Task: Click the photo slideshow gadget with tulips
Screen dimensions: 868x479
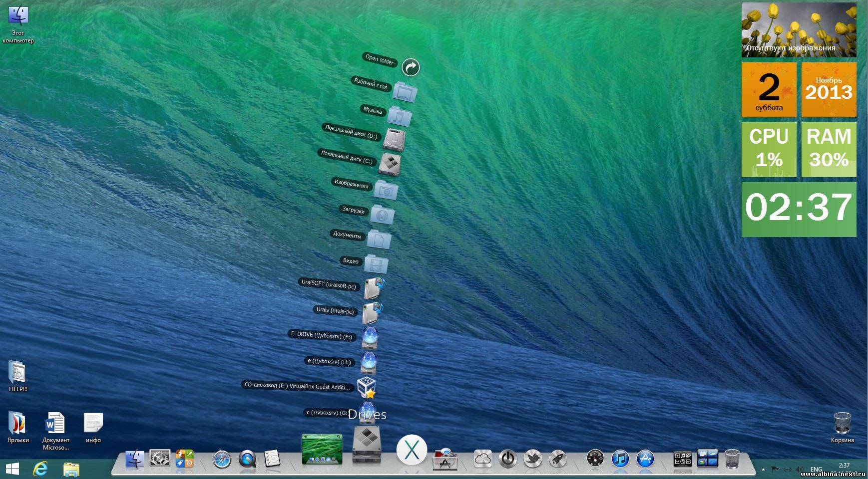Action: click(x=799, y=30)
